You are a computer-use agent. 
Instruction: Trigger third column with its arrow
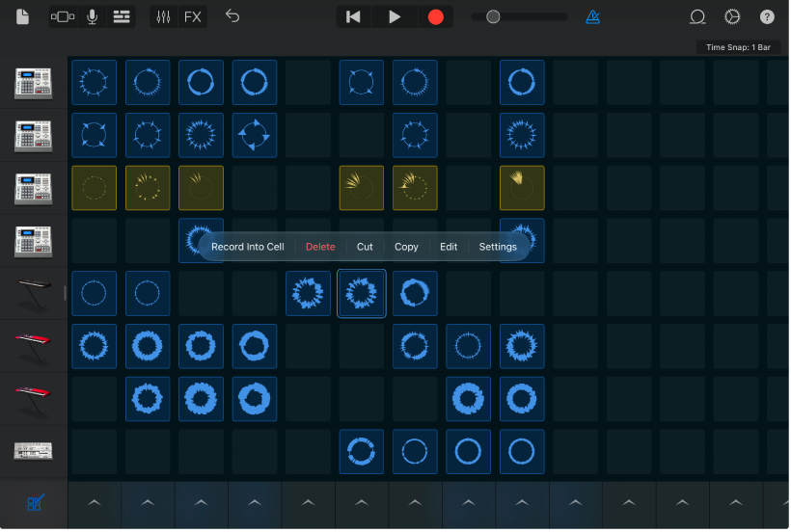click(x=202, y=502)
